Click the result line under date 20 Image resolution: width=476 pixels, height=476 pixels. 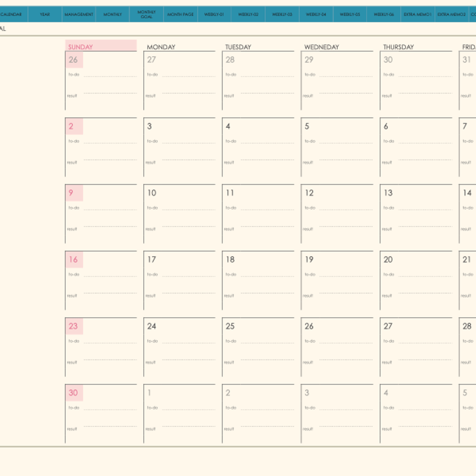pyautogui.click(x=425, y=293)
